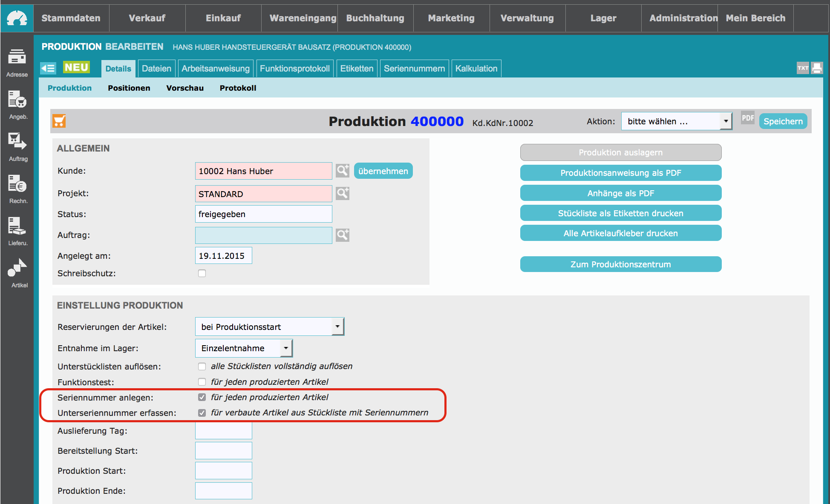830x504 pixels.
Task: Click the back list arrow icon left of NEU
Action: click(x=48, y=68)
